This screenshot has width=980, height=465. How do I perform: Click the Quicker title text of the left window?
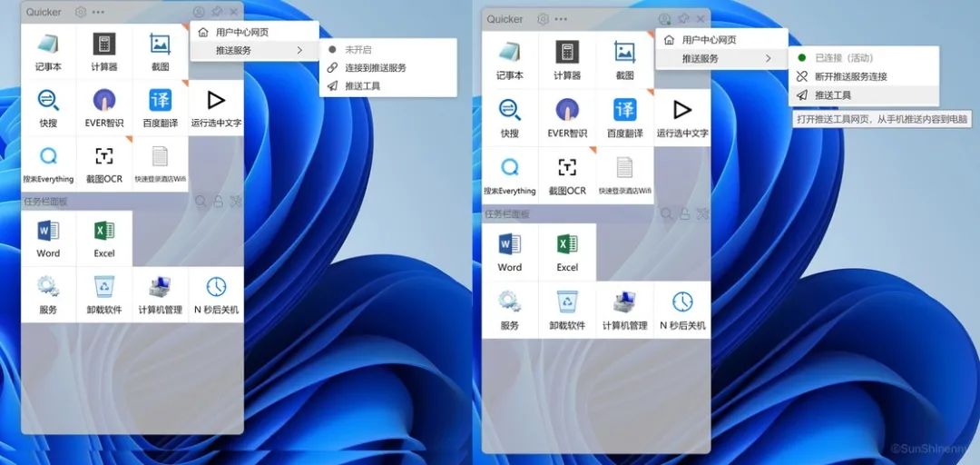[44, 12]
